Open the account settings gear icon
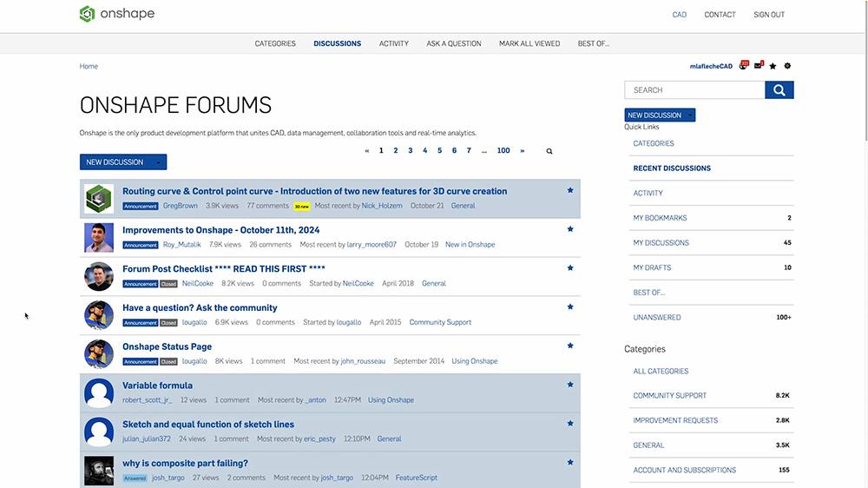Screen dimensions: 868x488 [x=787, y=66]
